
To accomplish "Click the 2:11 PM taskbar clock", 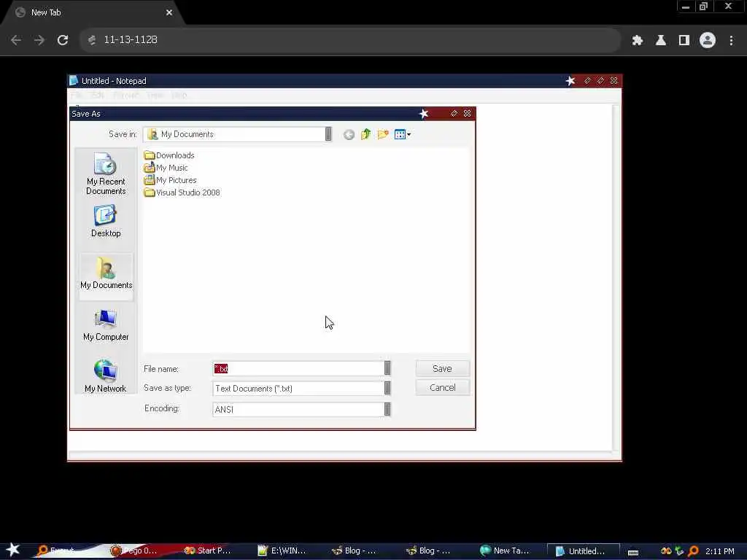I will coord(720,551).
